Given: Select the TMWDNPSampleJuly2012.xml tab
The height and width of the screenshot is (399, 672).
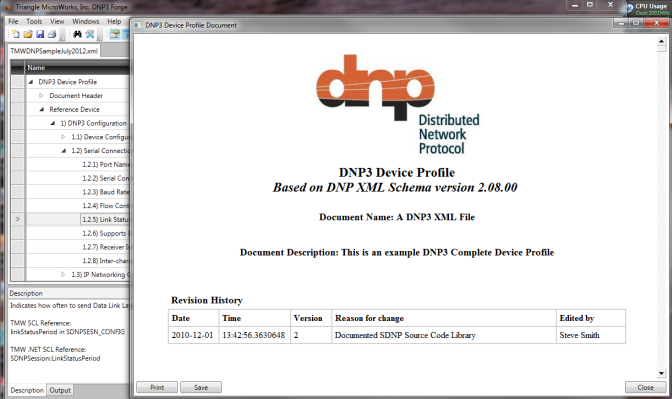Looking at the screenshot, I should (x=54, y=51).
